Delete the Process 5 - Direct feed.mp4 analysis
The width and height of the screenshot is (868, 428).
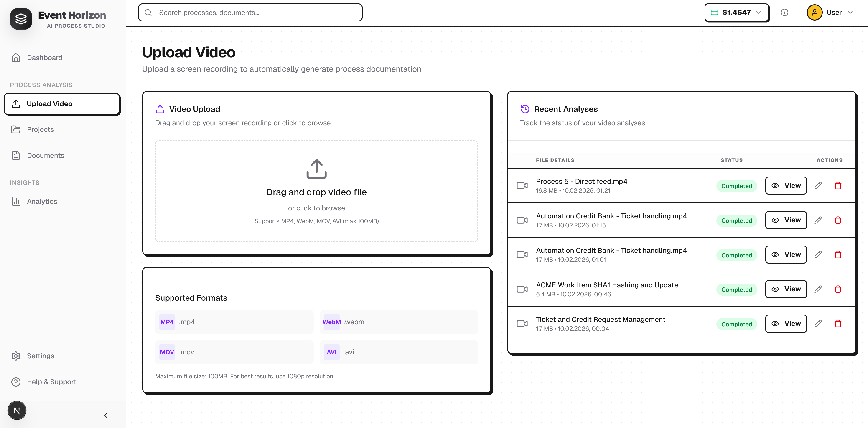838,185
